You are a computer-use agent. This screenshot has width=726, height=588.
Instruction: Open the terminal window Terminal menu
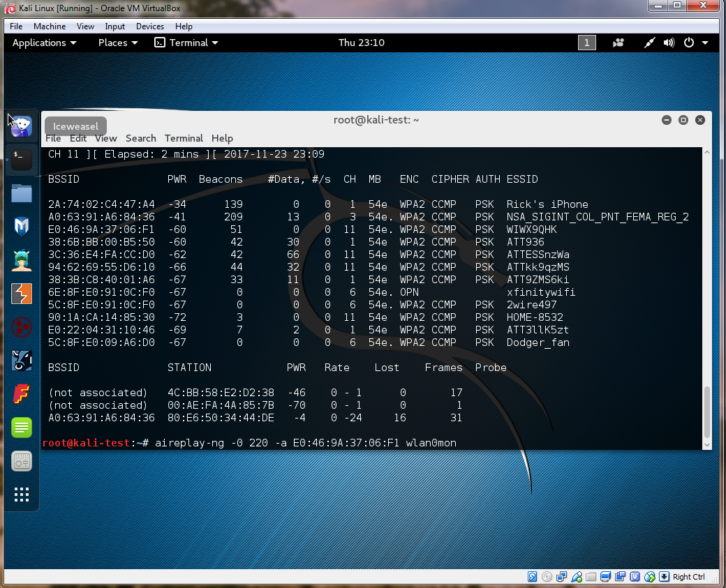tap(184, 138)
